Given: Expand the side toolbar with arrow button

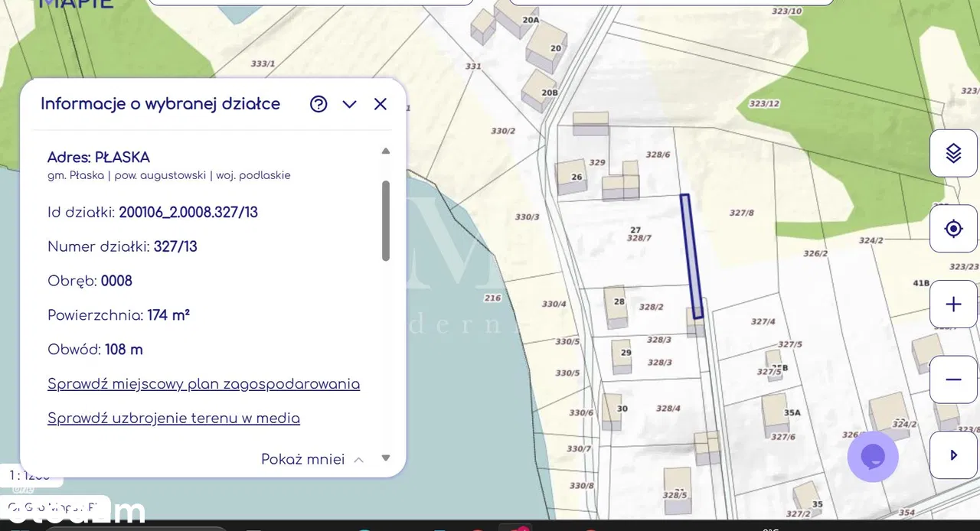Looking at the screenshot, I should pyautogui.click(x=953, y=455).
